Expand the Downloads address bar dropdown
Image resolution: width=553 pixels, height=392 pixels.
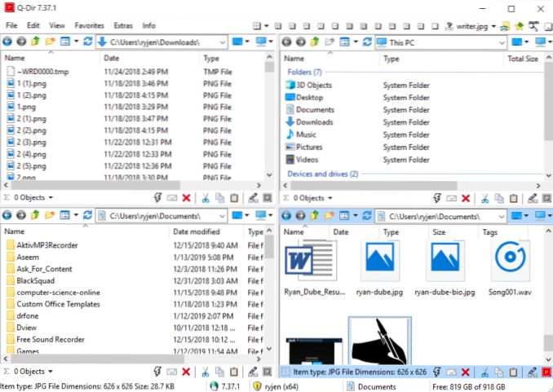tap(222, 42)
